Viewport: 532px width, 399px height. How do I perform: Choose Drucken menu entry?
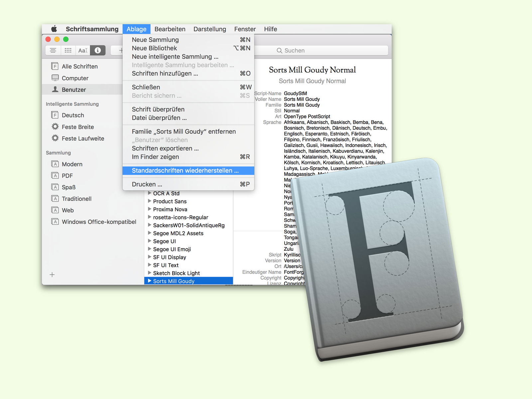coord(188,184)
